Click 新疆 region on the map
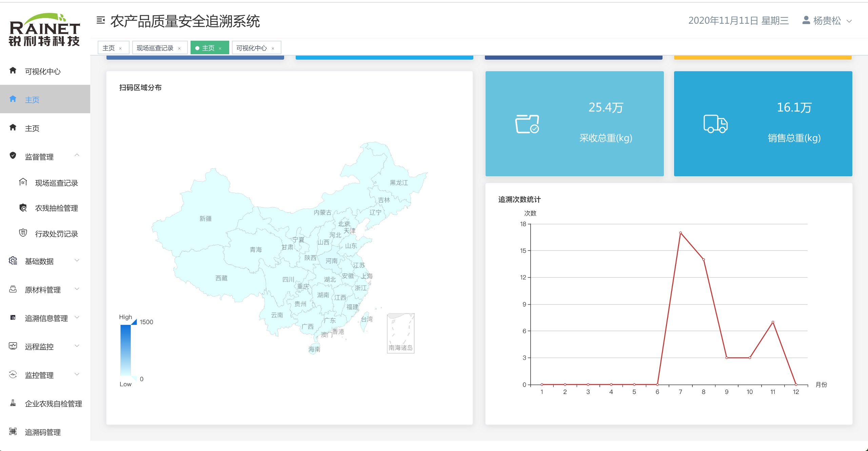This screenshot has height=451, width=868. (x=205, y=219)
